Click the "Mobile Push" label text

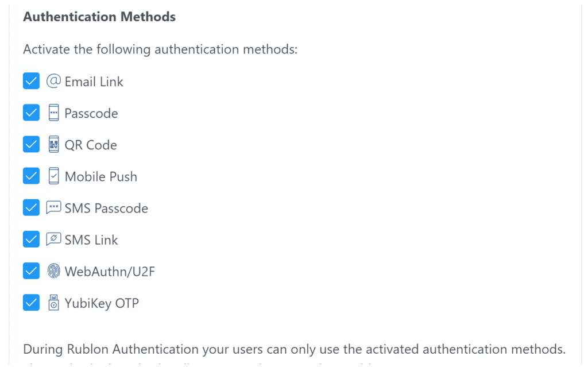tap(101, 177)
